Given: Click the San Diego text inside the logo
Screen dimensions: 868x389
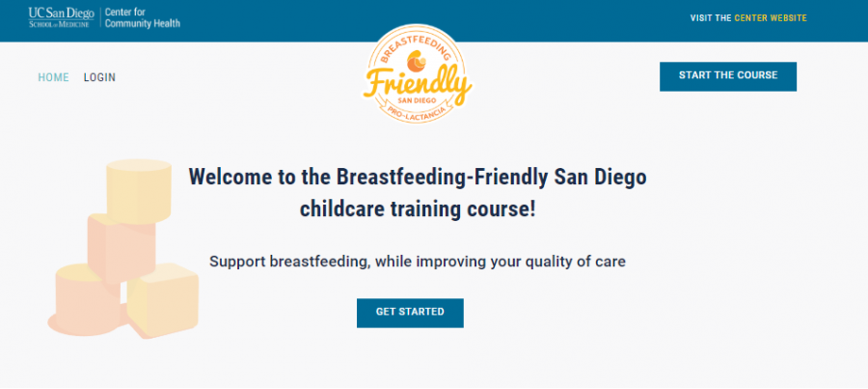Looking at the screenshot, I should click(x=419, y=102).
